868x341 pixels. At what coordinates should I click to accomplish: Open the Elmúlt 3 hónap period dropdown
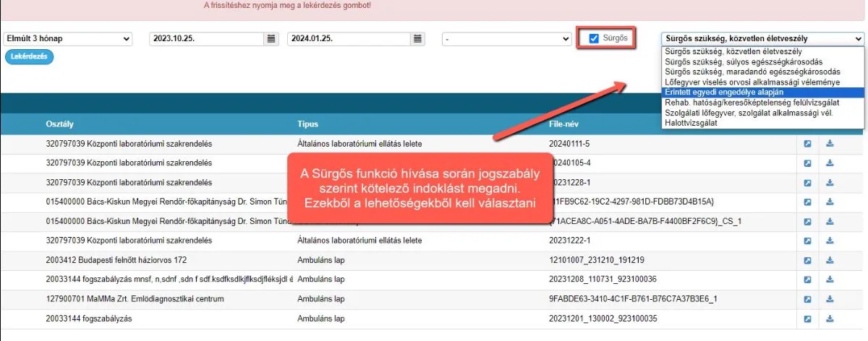click(68, 38)
